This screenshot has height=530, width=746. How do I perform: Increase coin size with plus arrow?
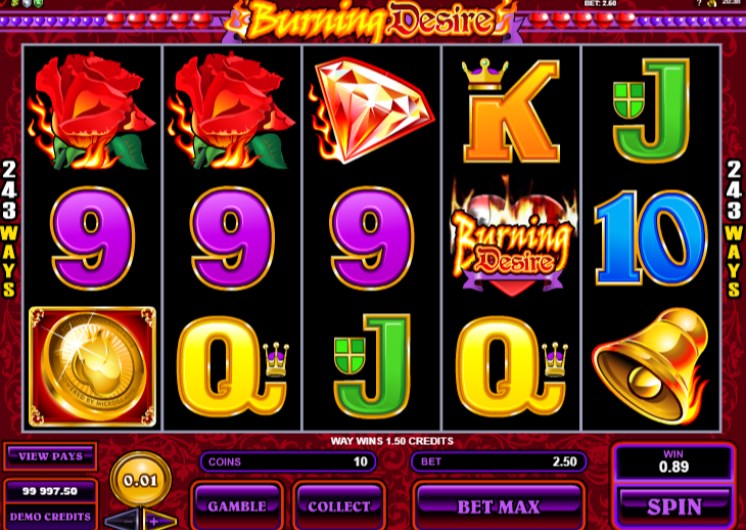pos(159,521)
